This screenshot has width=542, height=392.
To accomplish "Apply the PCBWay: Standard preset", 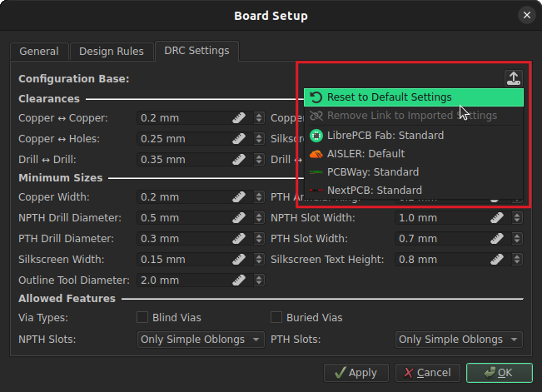I will 372,171.
